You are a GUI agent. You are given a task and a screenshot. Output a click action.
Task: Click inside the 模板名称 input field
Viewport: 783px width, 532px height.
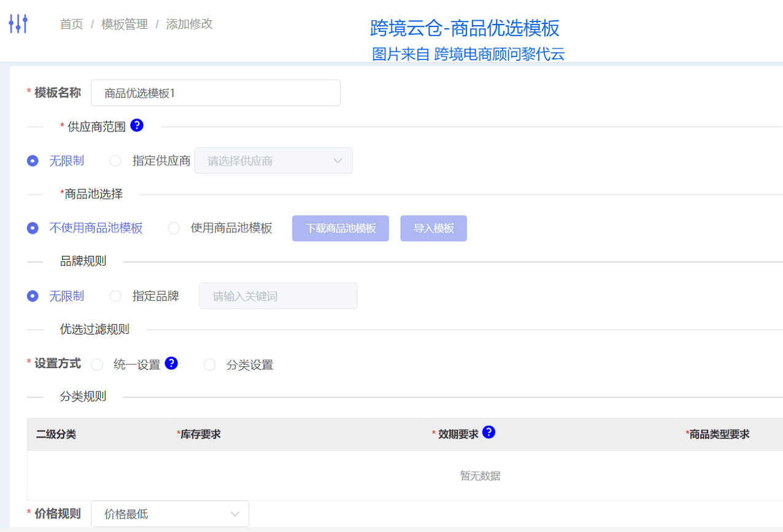(215, 92)
